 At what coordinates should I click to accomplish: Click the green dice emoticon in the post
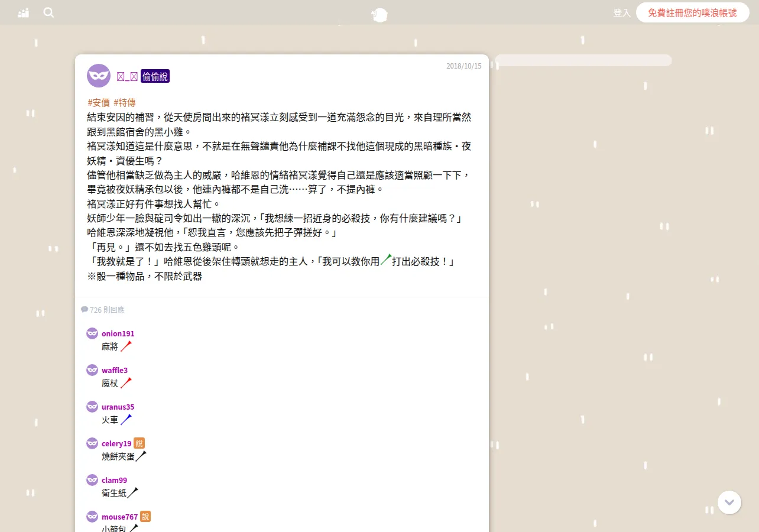(x=386, y=260)
